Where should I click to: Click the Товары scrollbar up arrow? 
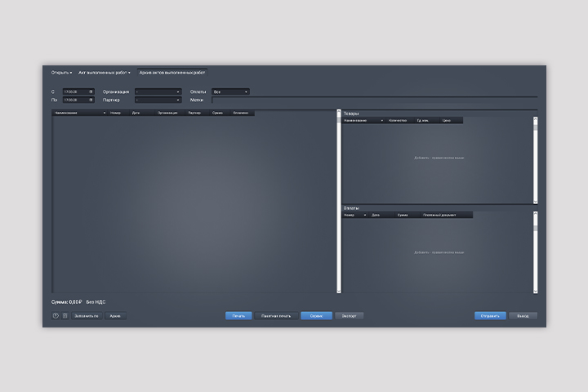click(x=536, y=119)
